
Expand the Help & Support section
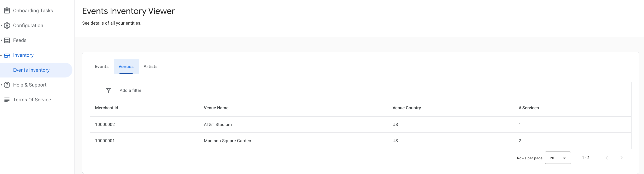pyautogui.click(x=1, y=85)
